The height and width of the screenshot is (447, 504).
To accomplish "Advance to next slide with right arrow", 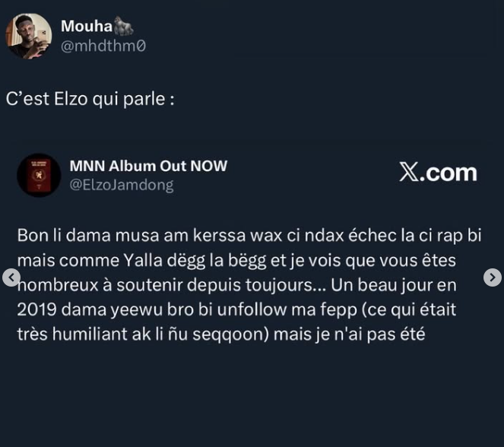I will coord(493,277).
